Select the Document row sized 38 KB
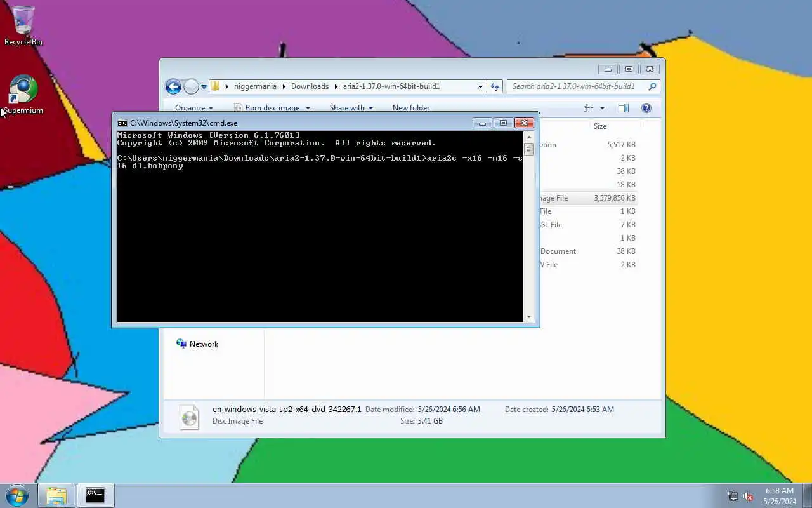 [588, 251]
